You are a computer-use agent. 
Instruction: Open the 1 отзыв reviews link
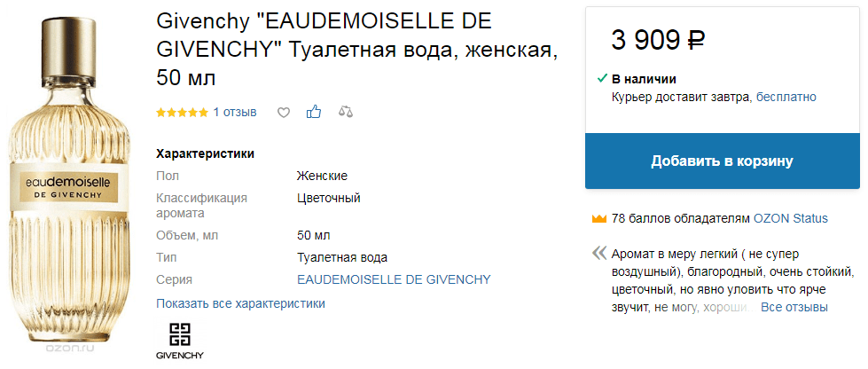click(x=235, y=113)
